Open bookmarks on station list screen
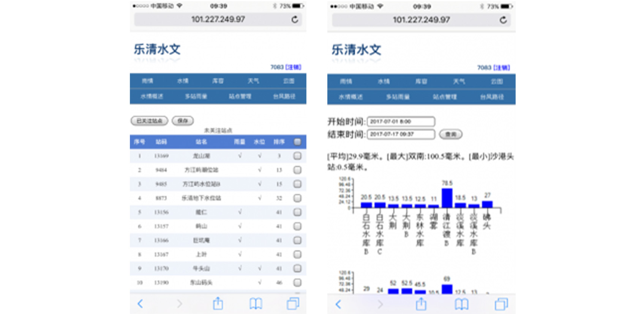 [x=256, y=303]
